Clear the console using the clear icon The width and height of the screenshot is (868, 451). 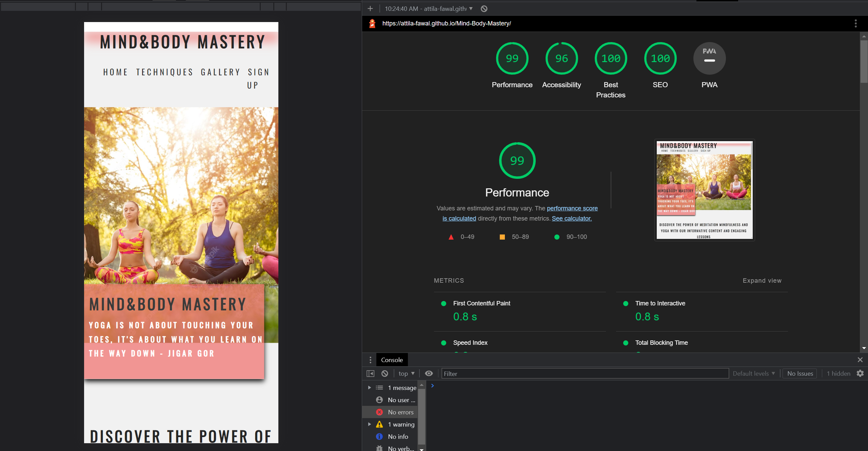[384, 373]
